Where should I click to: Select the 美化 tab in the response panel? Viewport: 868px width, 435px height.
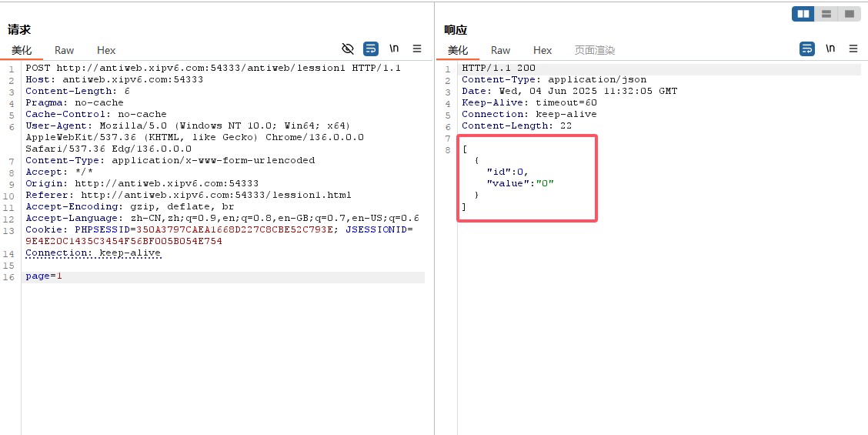458,50
